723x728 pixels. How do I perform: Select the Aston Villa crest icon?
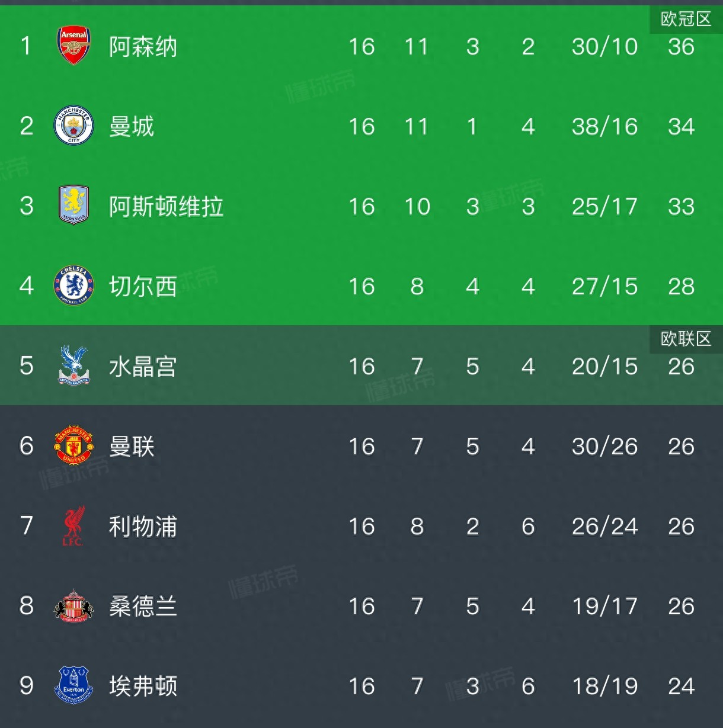(x=73, y=206)
